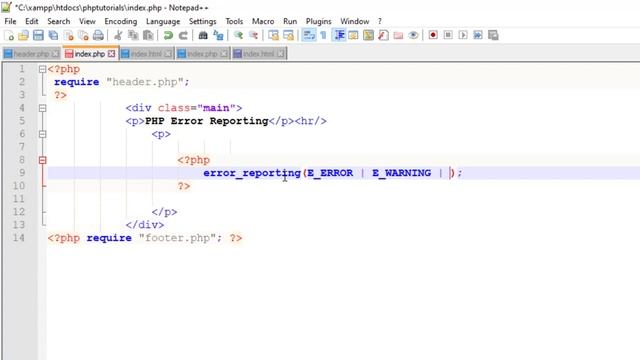Toggle Show All Characters pilcrow icon
Screen dimensions: 640x360
(323, 36)
